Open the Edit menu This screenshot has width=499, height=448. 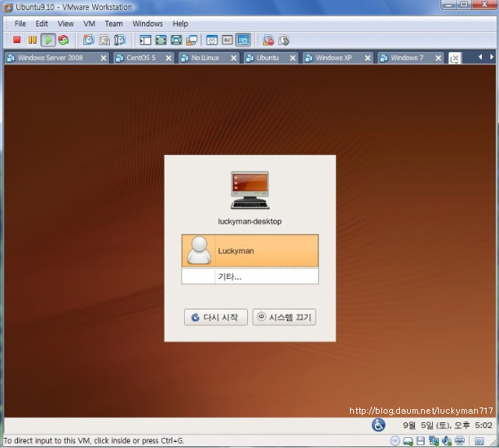click(x=41, y=24)
